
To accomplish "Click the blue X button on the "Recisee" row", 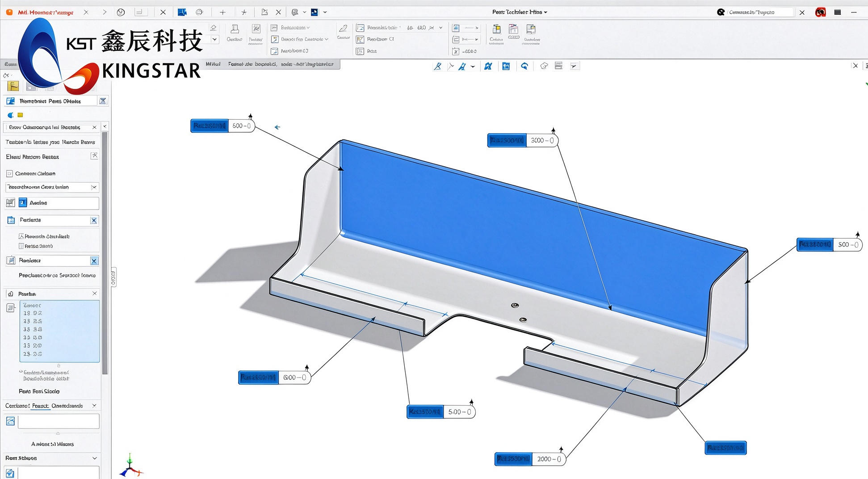I will click(94, 261).
